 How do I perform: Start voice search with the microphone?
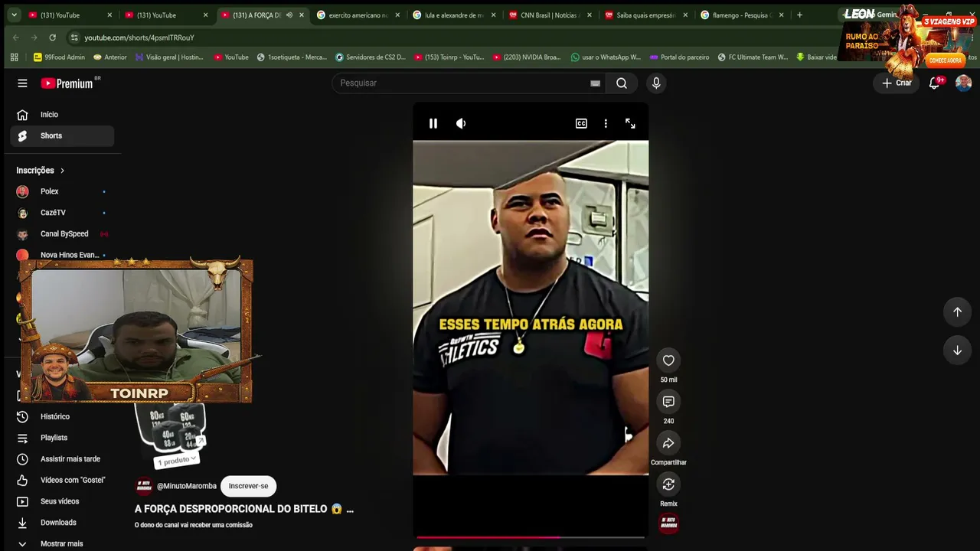655,83
